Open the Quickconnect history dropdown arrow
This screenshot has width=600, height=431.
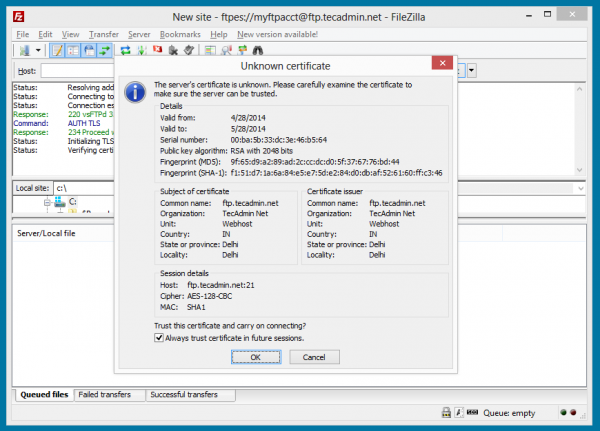click(x=472, y=71)
